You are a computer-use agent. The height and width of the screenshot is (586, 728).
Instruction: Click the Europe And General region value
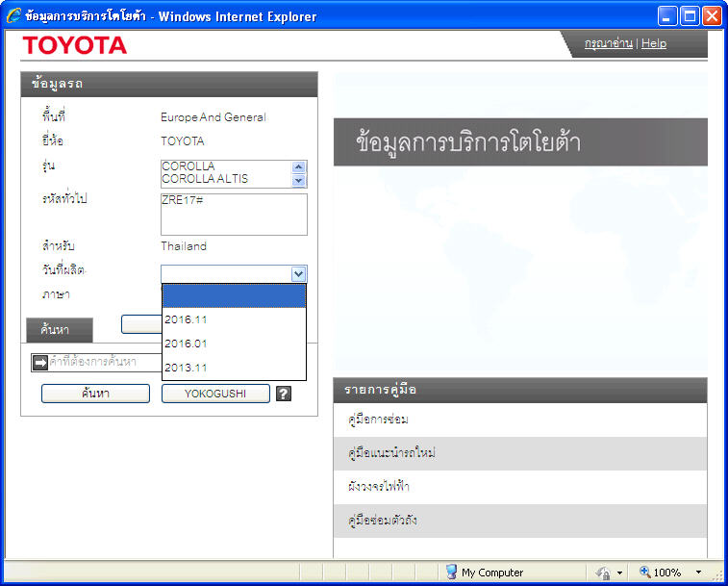[213, 117]
